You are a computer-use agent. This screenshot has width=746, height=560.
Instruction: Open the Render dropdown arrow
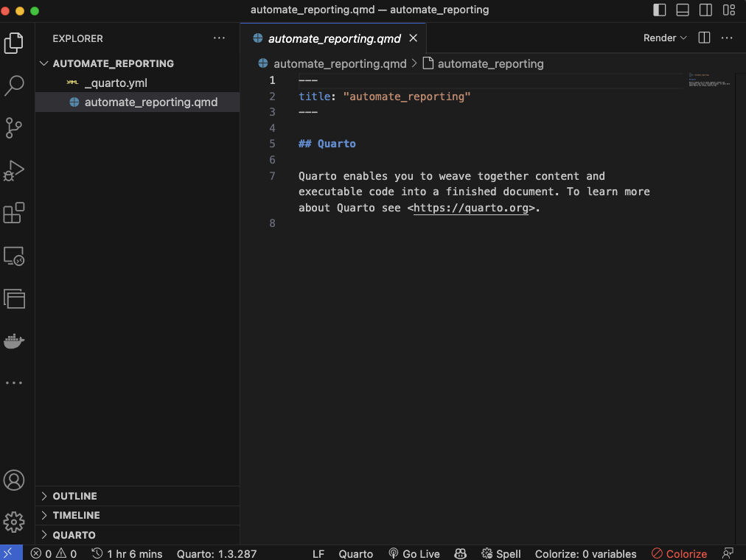683,38
